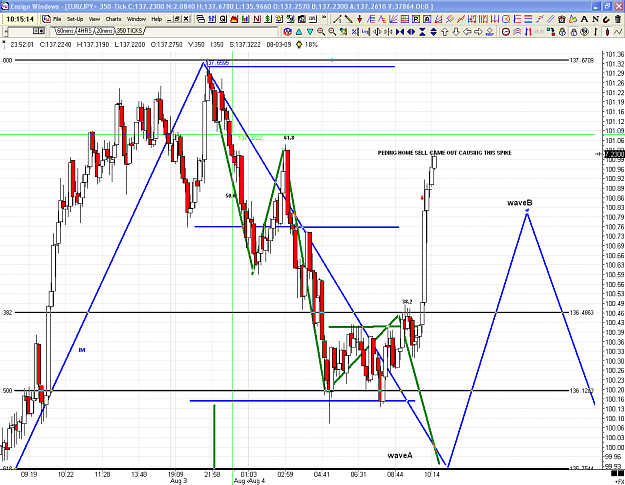Click the white right arrow scroll icon

point(478,31)
